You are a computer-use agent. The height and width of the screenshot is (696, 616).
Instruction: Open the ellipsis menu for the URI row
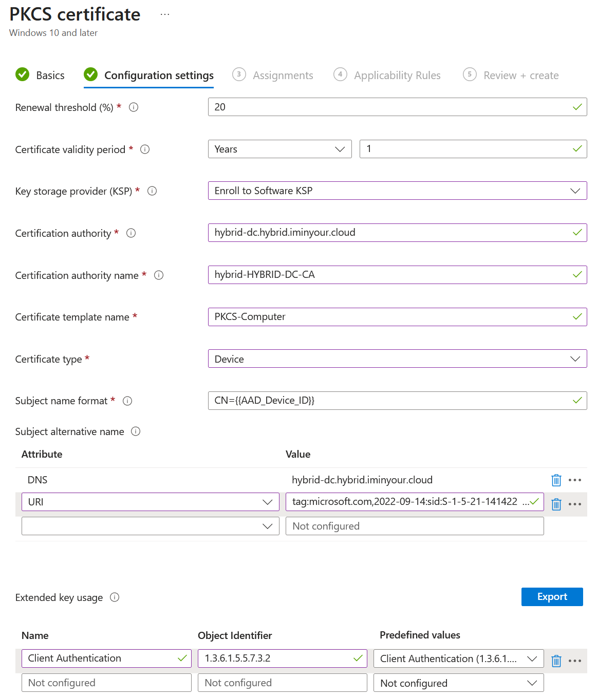click(575, 504)
